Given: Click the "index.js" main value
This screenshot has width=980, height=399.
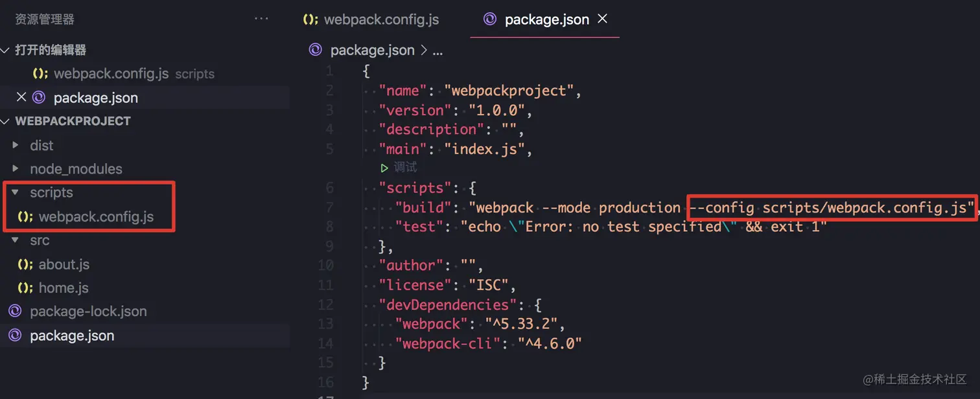Looking at the screenshot, I should tap(484, 149).
